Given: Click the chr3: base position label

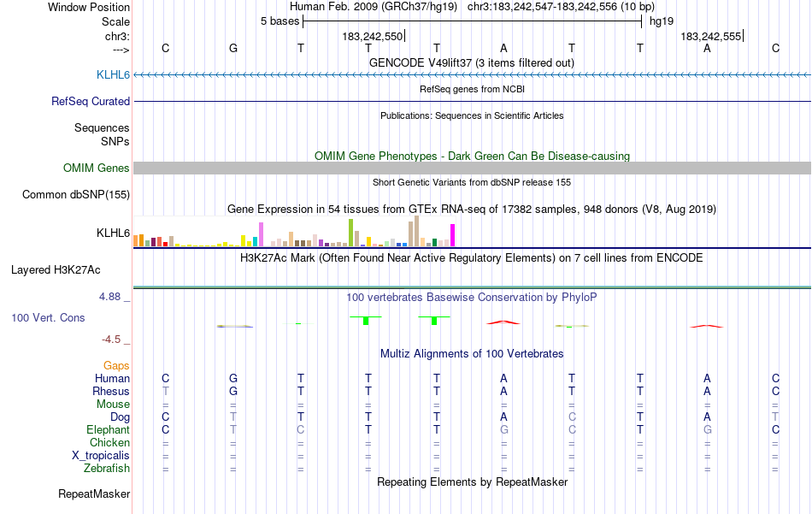Looking at the screenshot, I should pyautogui.click(x=117, y=36).
